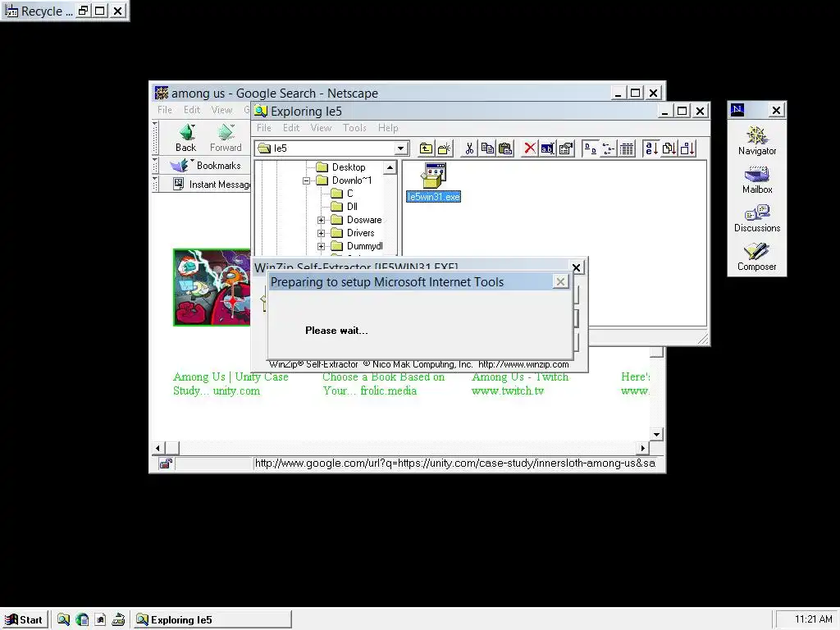The height and width of the screenshot is (630, 840).
Task: Close the WinZip Self-Extractor dialog
Action: click(577, 267)
